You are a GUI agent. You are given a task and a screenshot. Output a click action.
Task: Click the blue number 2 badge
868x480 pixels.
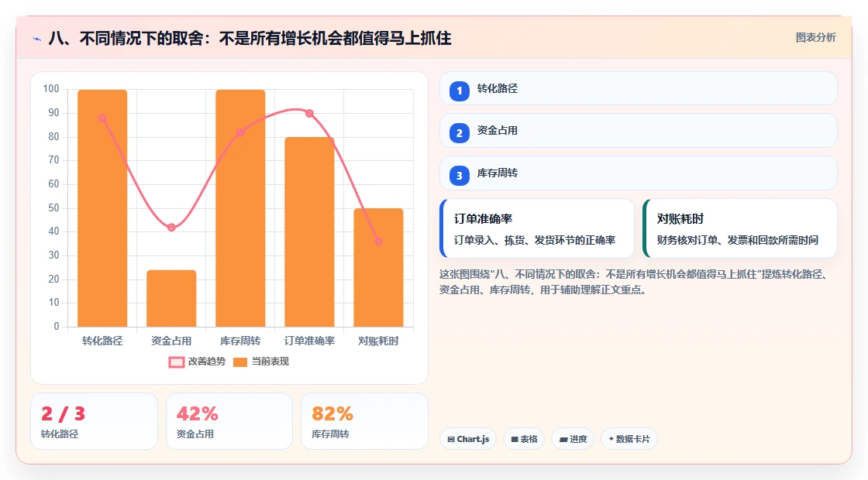[x=460, y=133]
